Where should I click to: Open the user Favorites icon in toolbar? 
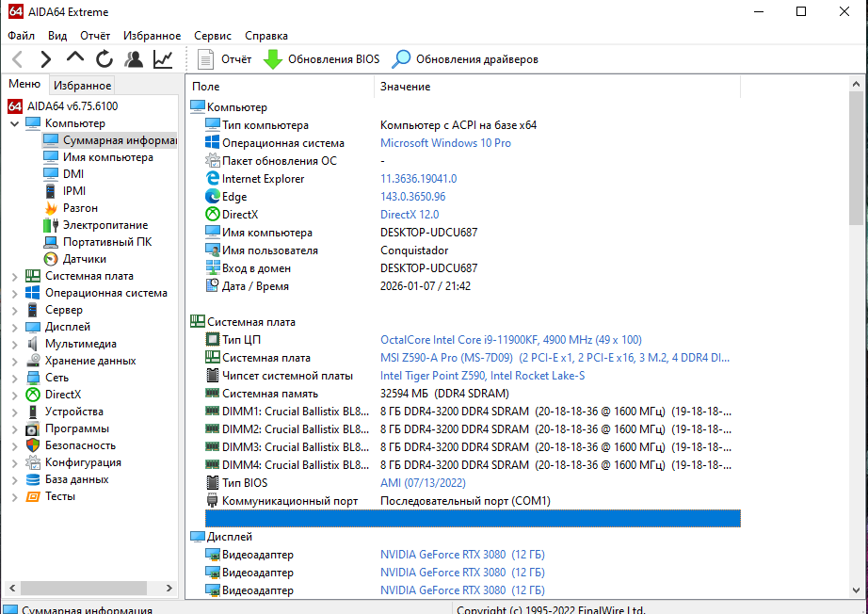click(134, 59)
